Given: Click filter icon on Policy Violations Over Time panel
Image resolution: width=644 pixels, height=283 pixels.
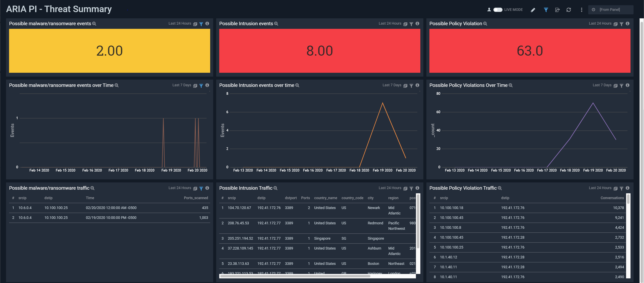Looking at the screenshot, I should (621, 86).
